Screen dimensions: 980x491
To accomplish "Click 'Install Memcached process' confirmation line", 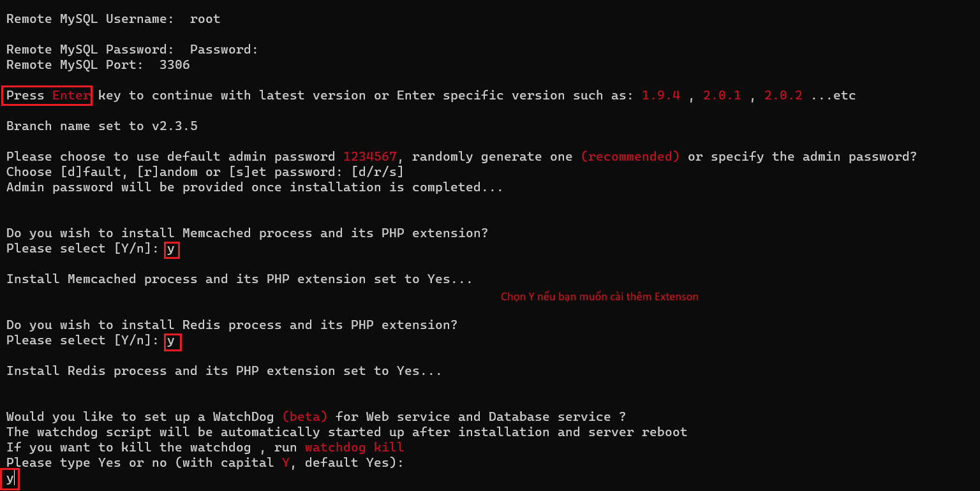I will [240, 279].
